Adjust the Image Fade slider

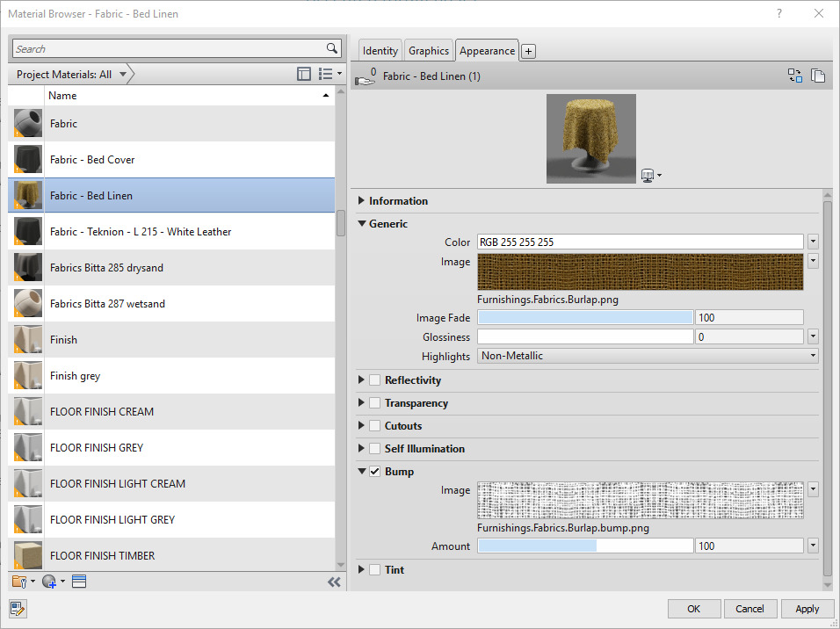point(584,317)
